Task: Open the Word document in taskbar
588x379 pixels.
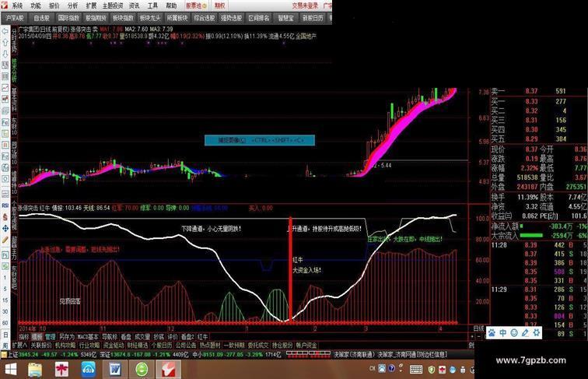Action: (115, 370)
